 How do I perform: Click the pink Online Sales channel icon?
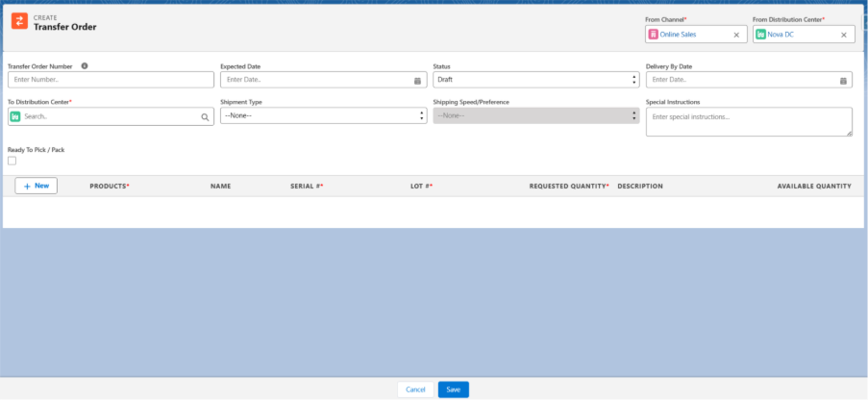tap(654, 35)
